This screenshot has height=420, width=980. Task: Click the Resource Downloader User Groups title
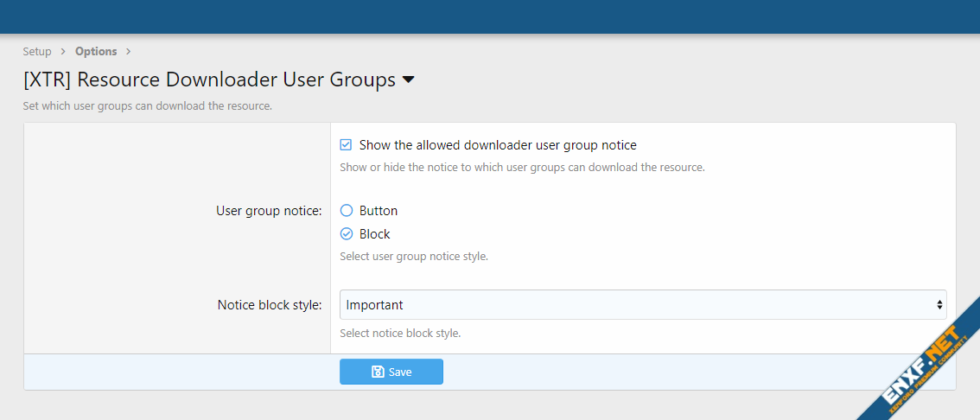pos(209,80)
